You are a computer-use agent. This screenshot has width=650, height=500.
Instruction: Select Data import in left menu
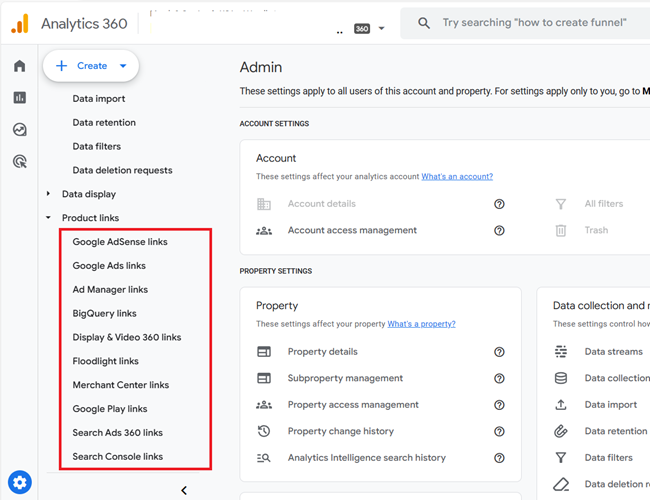[99, 99]
